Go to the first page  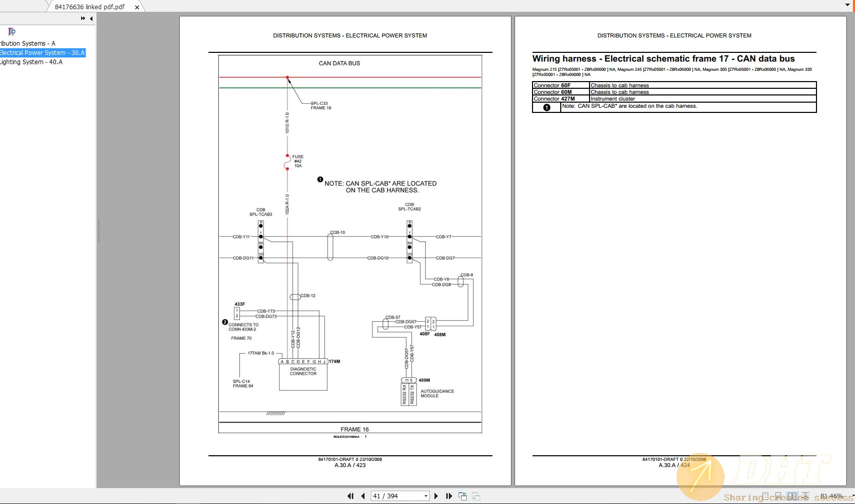pyautogui.click(x=350, y=496)
